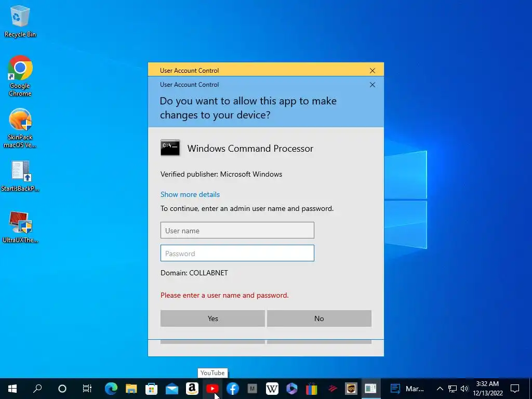
Task: Open taskbar search magnifier
Action: tap(37, 389)
